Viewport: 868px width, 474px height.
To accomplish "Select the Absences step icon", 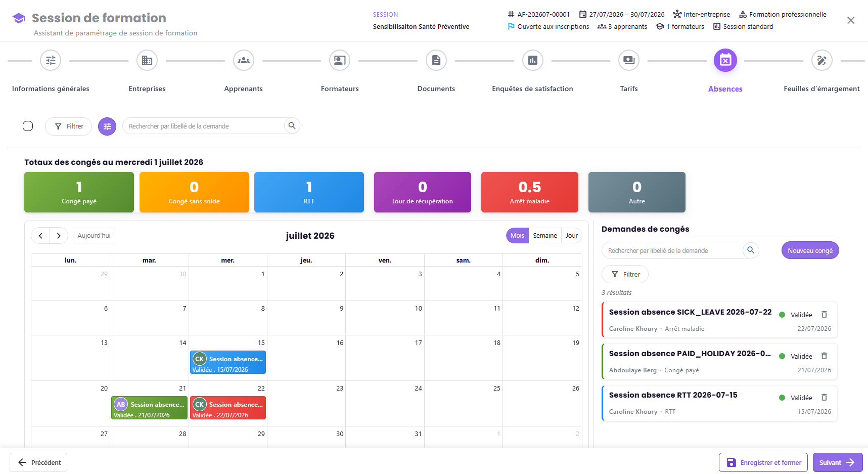I will pos(725,61).
